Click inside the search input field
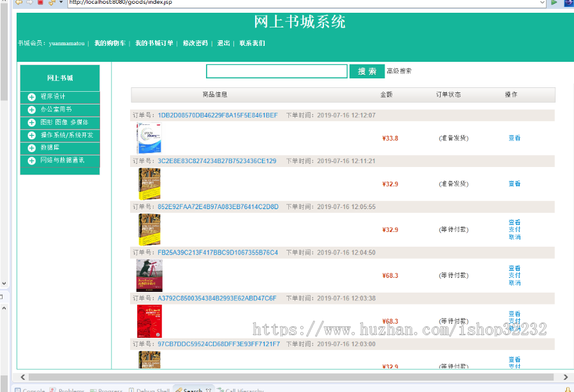 276,71
